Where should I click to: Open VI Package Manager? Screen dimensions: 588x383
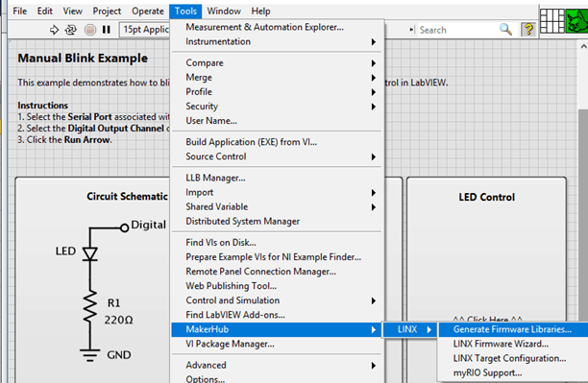click(x=277, y=344)
